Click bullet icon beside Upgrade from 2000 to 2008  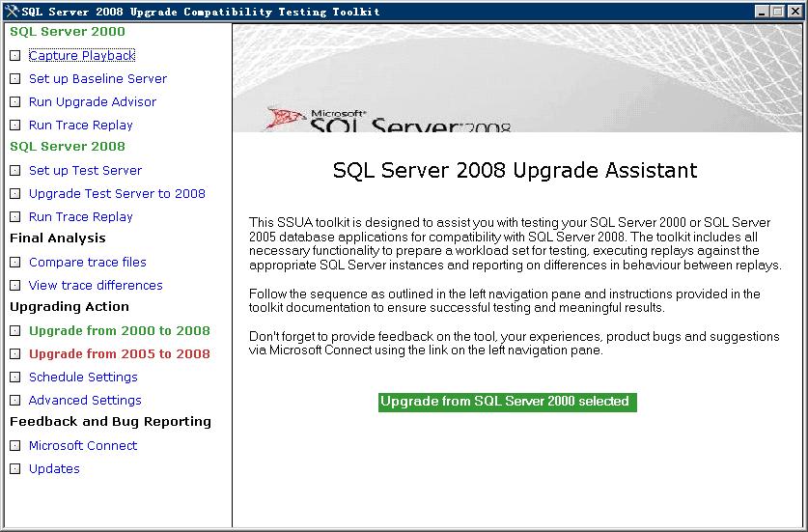click(x=15, y=331)
